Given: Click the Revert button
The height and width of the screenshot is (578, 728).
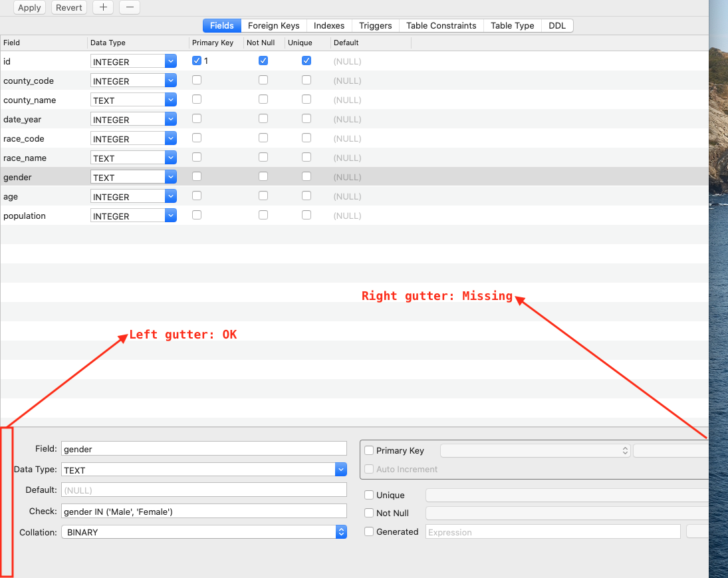Looking at the screenshot, I should tap(68, 7).
